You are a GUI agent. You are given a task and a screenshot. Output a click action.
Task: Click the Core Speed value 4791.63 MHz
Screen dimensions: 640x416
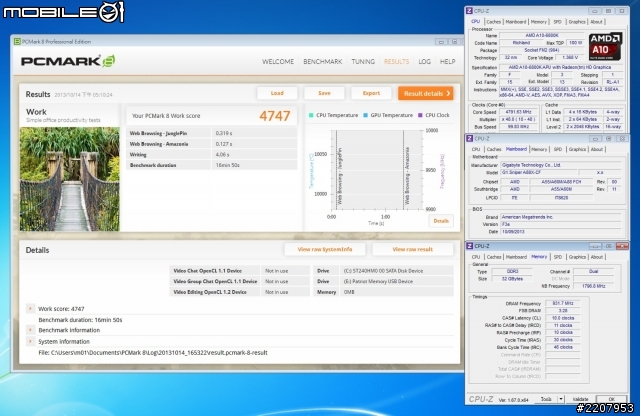519,112
